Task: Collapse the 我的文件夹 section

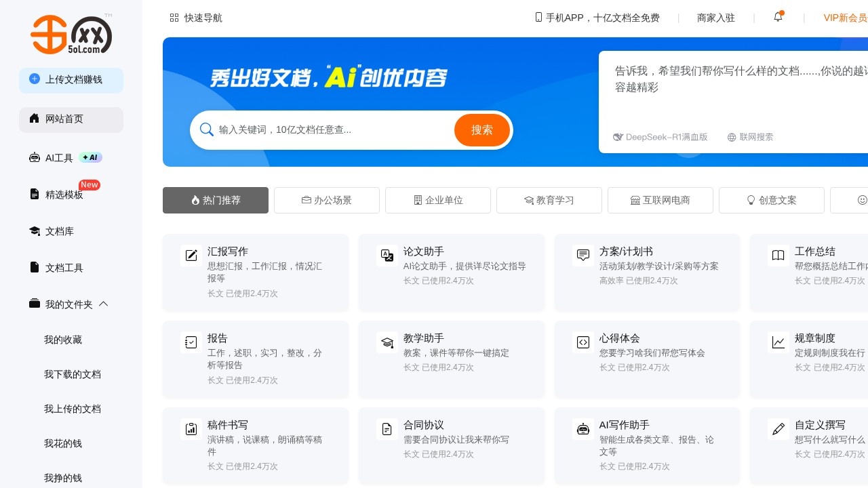Action: click(103, 304)
